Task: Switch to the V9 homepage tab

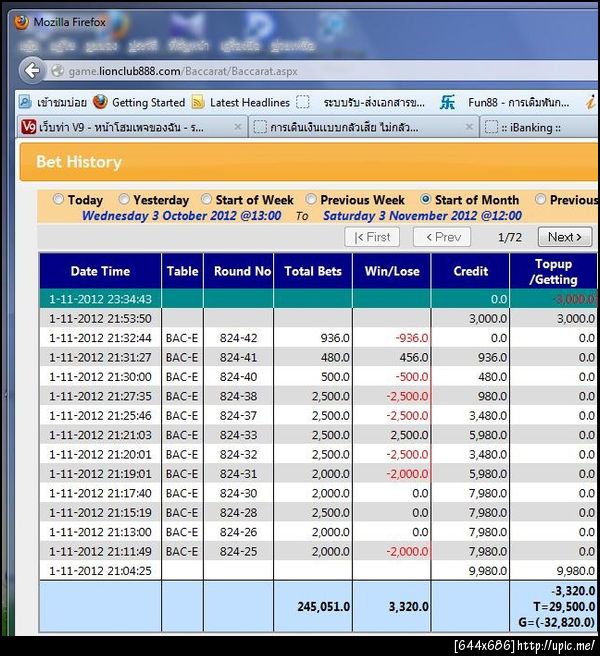Action: tap(132, 127)
